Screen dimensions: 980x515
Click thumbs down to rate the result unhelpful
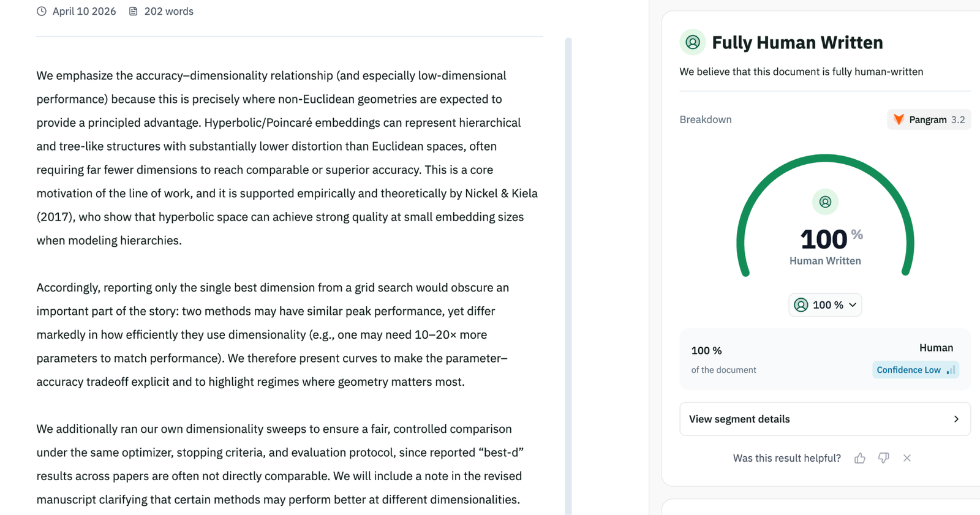883,458
